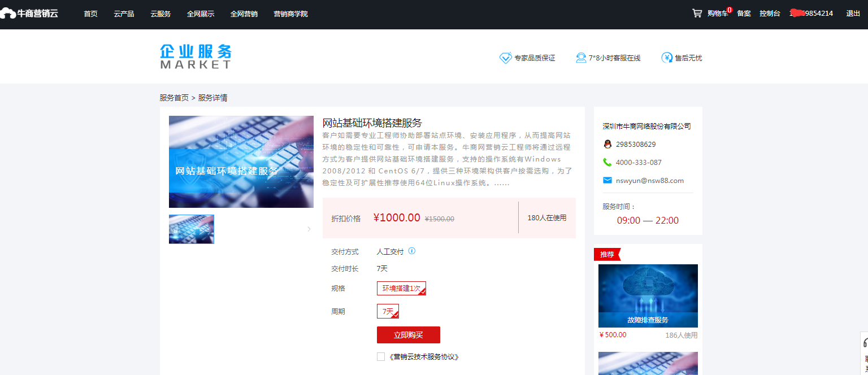Click the 牛商营销云 cloud logo
868x375 pixels.
[x=29, y=13]
